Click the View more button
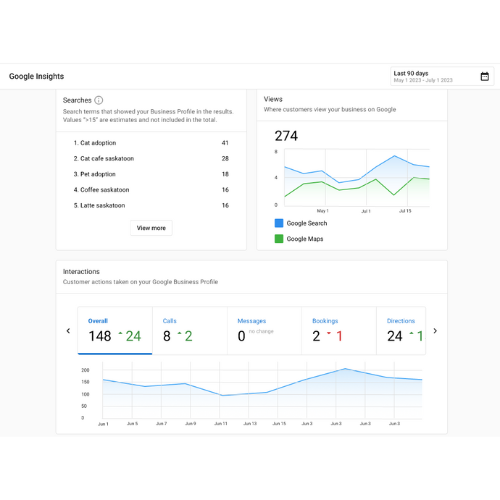 pos(151,228)
